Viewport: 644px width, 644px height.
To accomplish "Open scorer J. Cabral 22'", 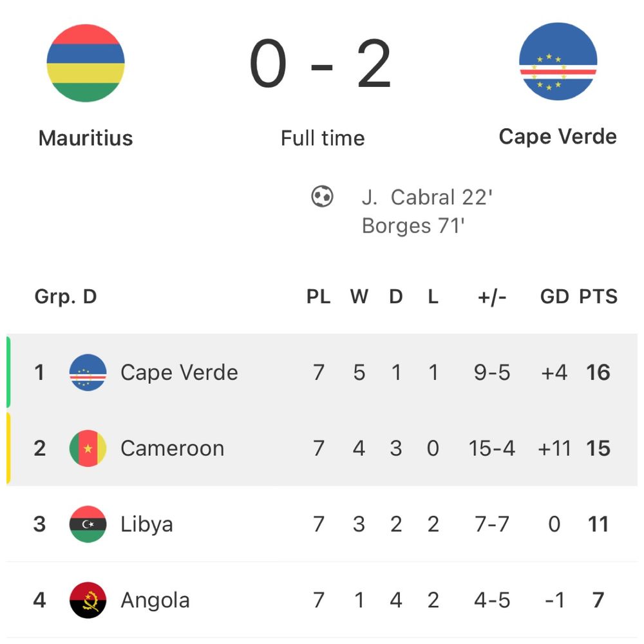I will 427,197.
